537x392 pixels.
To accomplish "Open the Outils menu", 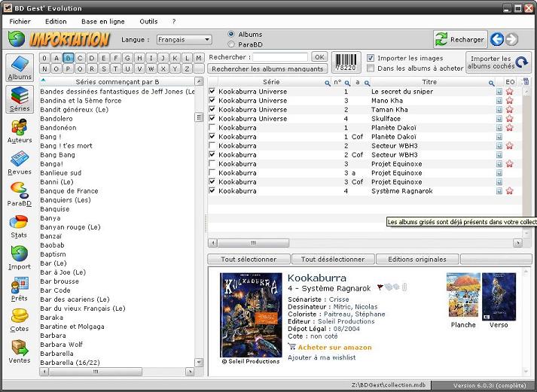I will 148,22.
